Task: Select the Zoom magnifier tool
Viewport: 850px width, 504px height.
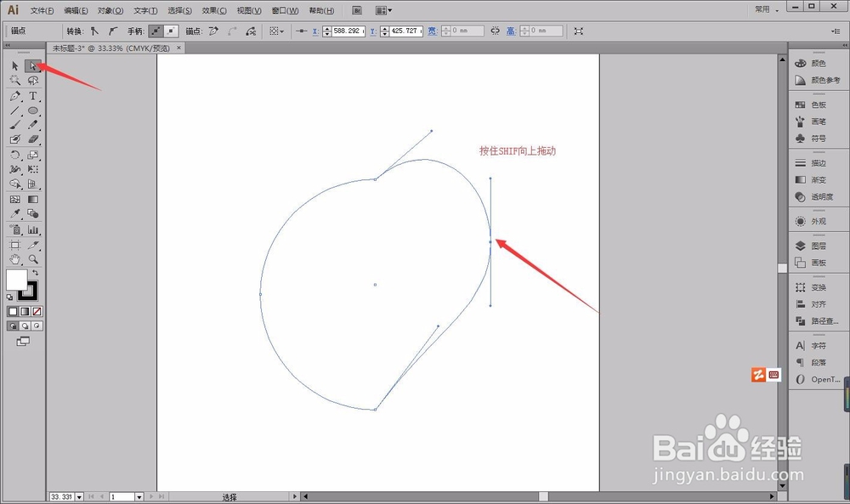Action: coord(33,259)
